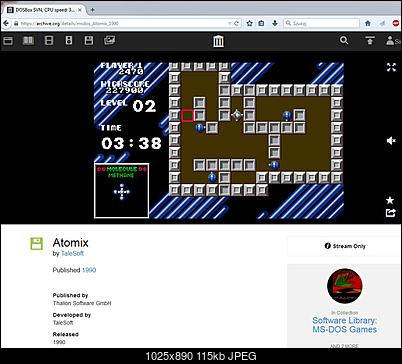Open the Archive search magnifier icon
This screenshot has height=364, width=402.
(x=344, y=40)
